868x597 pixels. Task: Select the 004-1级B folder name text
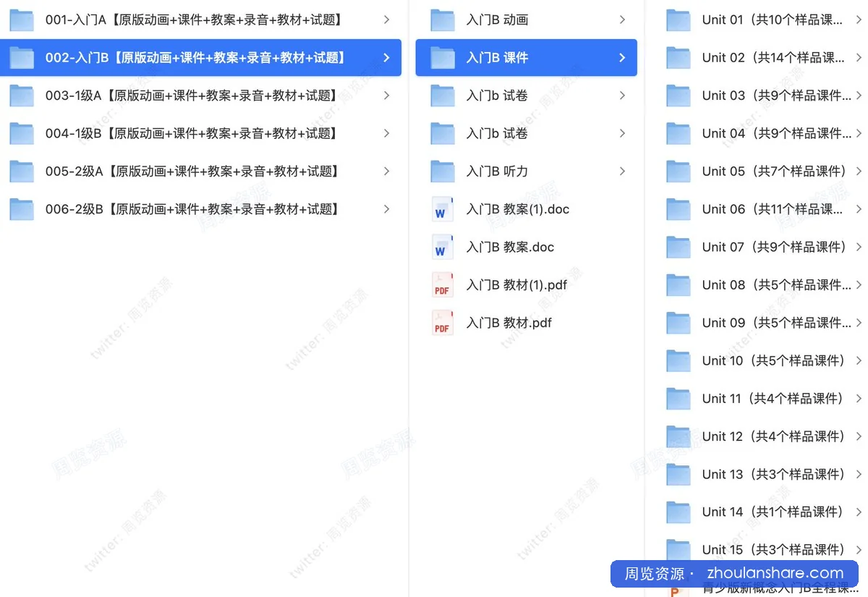point(192,133)
